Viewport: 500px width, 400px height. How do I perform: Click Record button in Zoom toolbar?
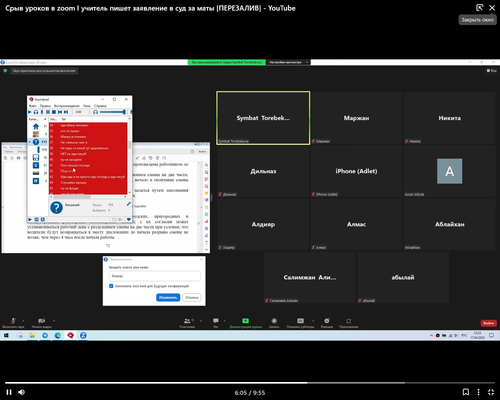tap(274, 322)
